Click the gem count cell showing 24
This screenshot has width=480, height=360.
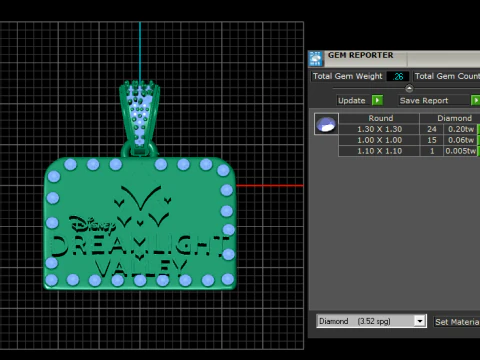point(432,129)
